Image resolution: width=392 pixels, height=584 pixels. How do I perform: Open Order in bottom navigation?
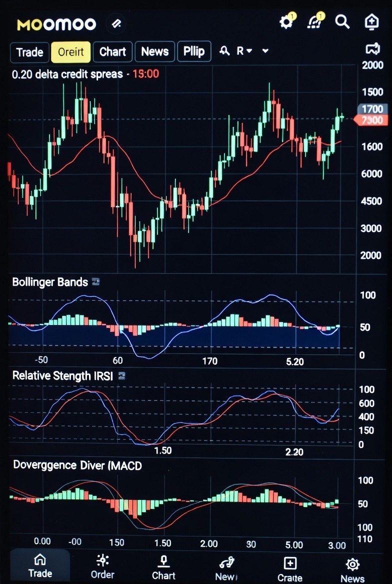pyautogui.click(x=102, y=566)
